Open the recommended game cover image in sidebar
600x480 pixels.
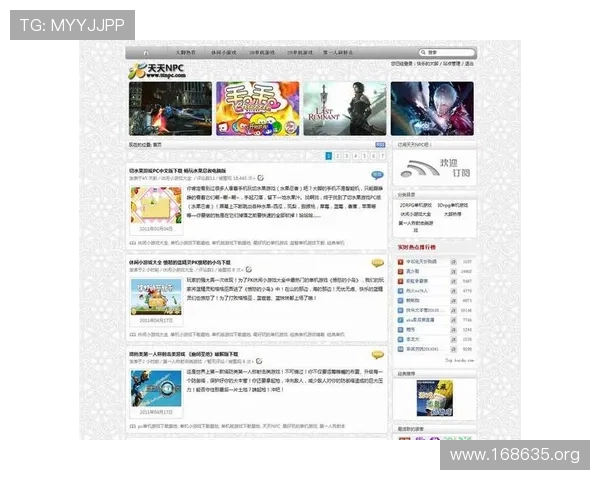[435, 398]
